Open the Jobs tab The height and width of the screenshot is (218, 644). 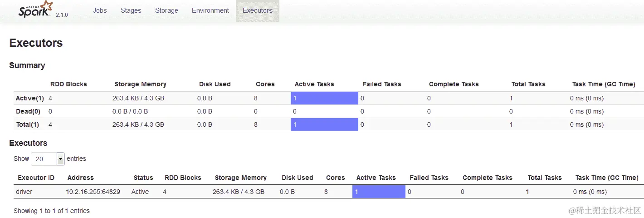[100, 10]
